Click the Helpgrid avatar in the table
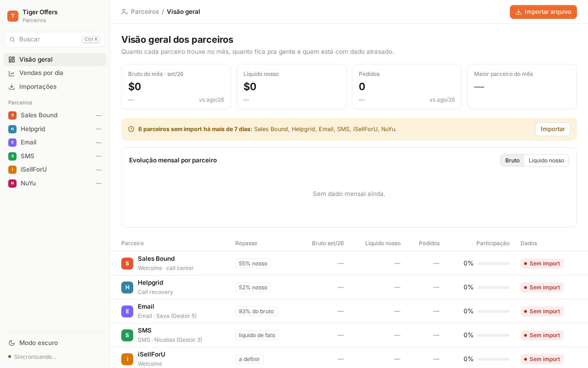 [127, 287]
